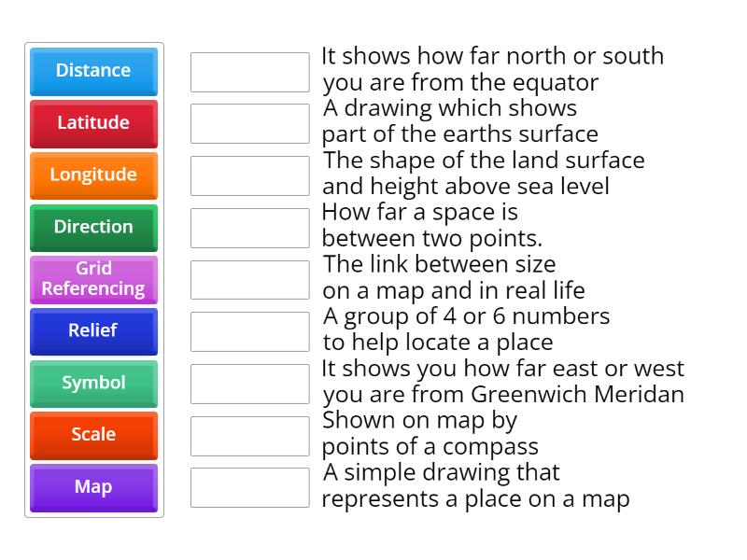Select answer box for 'points of a compass'
Screen dimensions: 747x560
[x=249, y=435]
